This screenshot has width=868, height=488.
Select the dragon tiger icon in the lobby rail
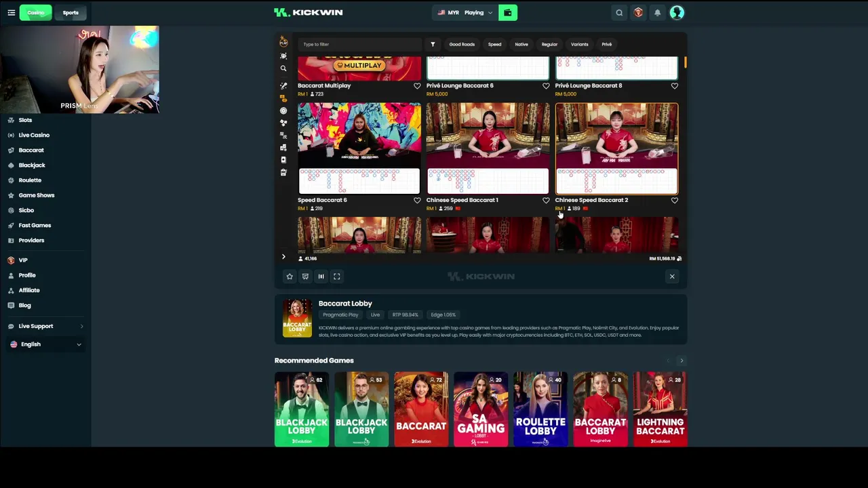283,135
